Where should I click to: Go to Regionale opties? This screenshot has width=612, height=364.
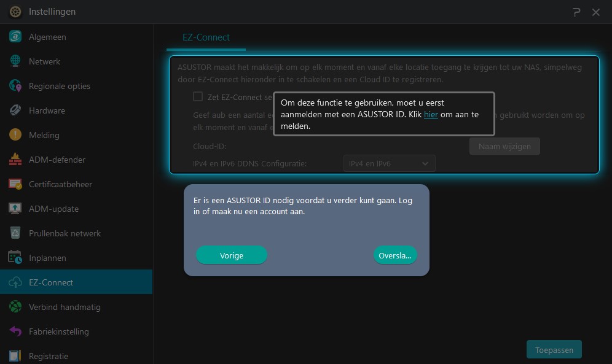76,86
